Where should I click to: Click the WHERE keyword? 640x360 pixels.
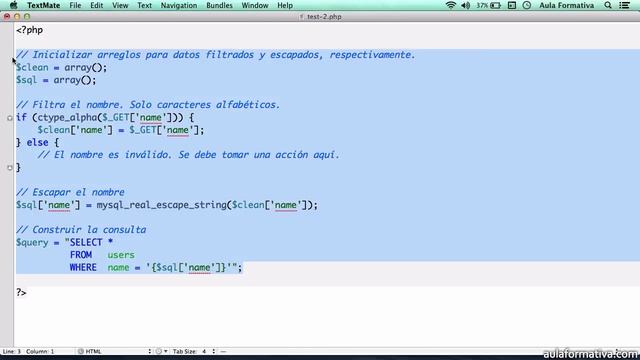83,267
